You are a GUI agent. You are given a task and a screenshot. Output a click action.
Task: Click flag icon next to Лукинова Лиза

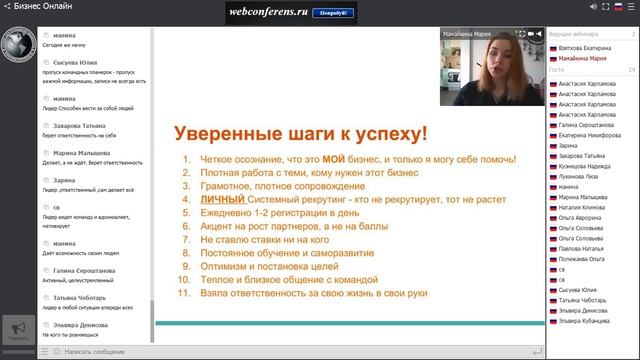click(x=553, y=177)
